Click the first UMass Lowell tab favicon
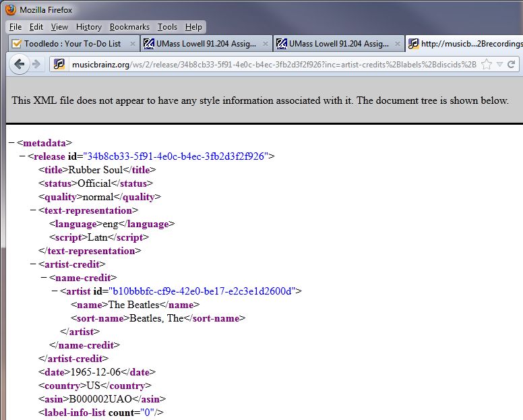Viewport: 523px width, 420px height. tap(149, 44)
